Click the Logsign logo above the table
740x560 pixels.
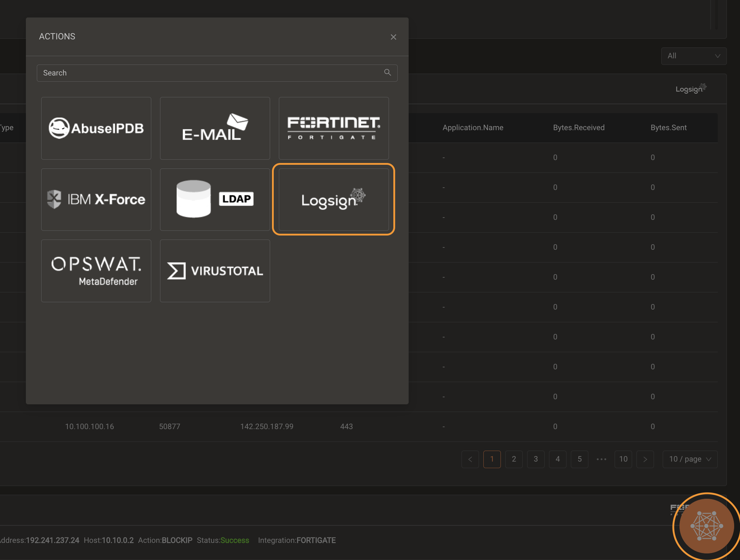coord(691,89)
